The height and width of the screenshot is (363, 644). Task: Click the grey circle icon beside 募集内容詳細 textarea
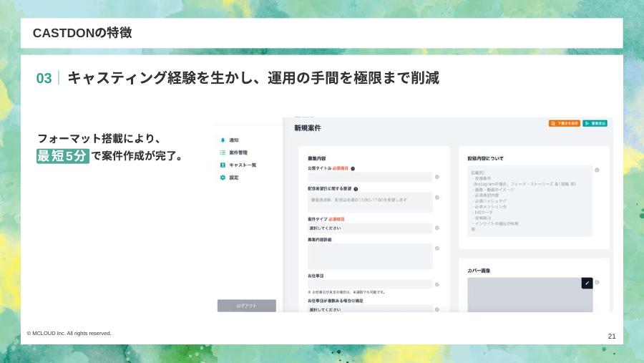(437, 248)
